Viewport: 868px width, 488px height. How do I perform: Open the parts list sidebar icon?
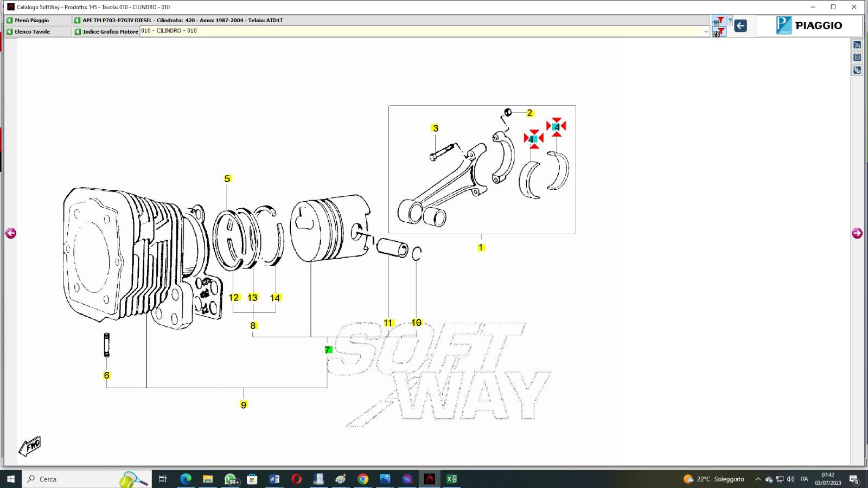pos(857,57)
